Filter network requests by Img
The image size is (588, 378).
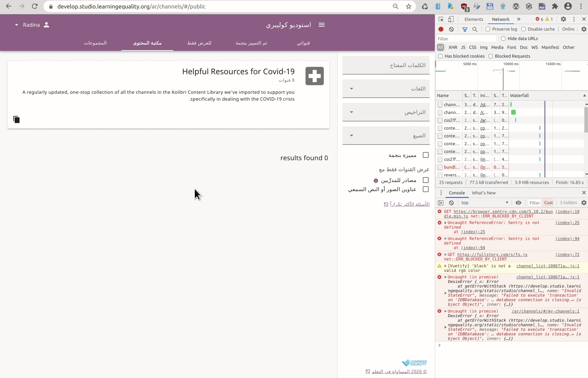point(484,47)
